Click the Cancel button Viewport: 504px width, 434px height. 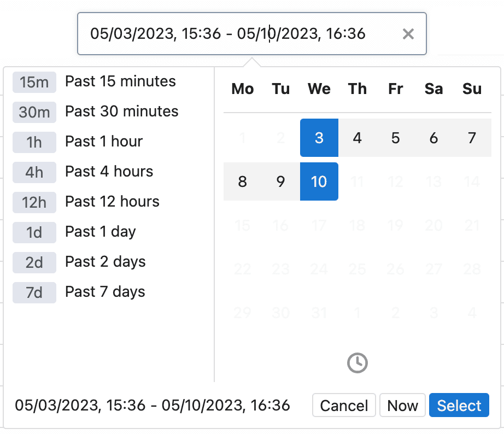click(344, 406)
